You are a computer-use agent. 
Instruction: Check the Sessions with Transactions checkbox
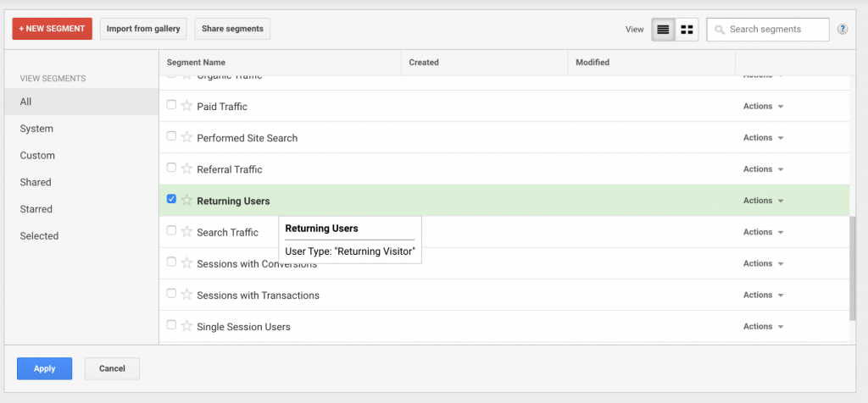[x=171, y=294]
